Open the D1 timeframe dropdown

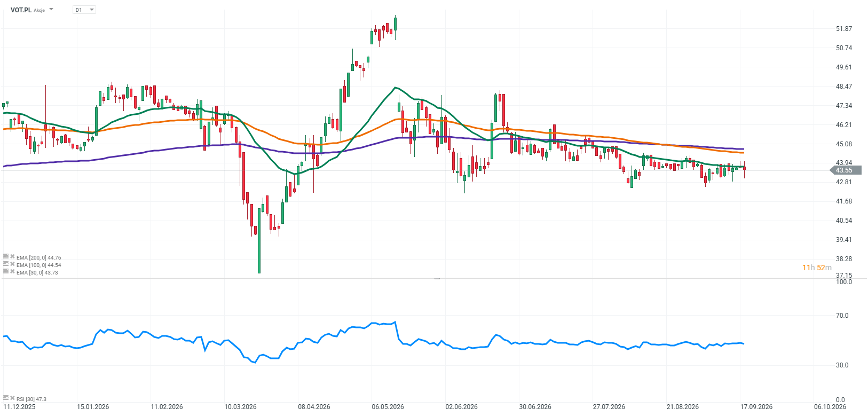(84, 10)
